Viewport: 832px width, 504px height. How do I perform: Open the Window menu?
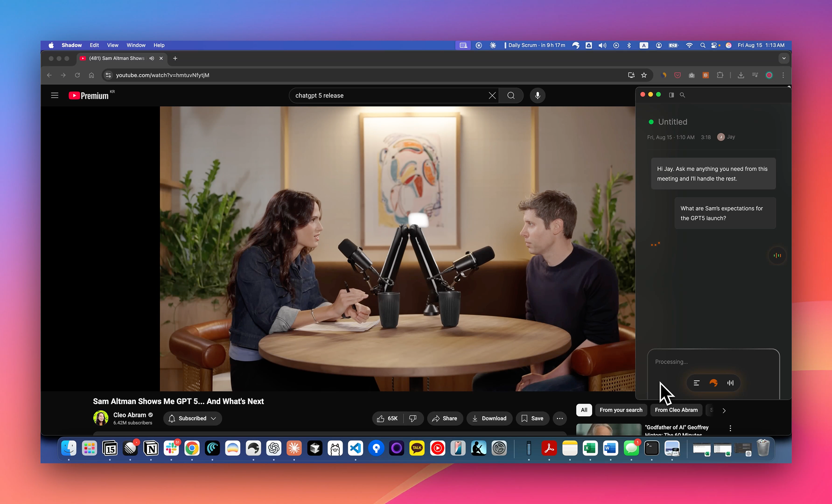[136, 45]
